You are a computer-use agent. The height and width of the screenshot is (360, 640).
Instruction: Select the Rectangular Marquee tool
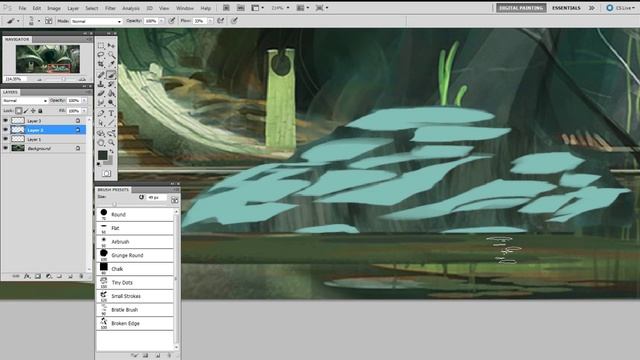101,46
